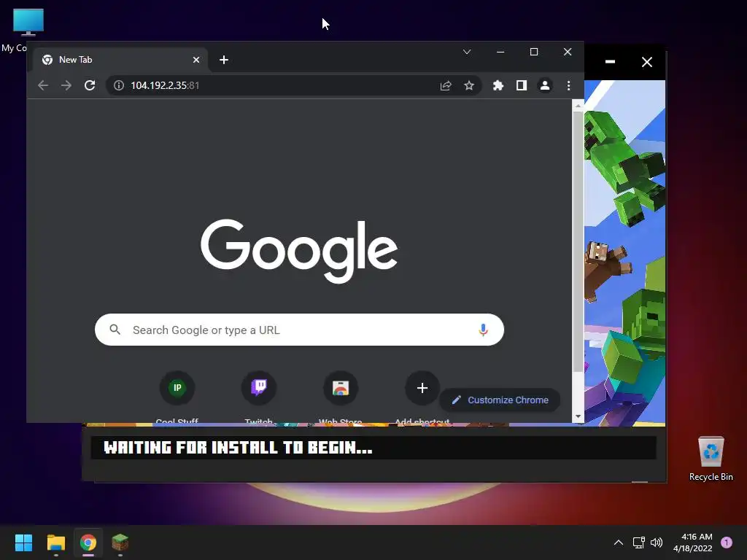The width and height of the screenshot is (747, 560).
Task: Click the Chrome page scroll-down arrow
Action: click(578, 416)
